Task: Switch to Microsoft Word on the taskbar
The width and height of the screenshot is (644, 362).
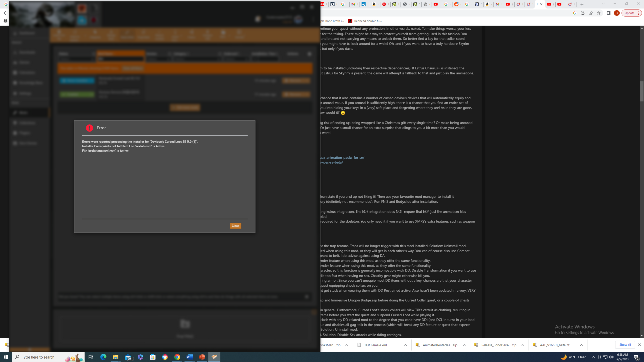Action: [x=190, y=357]
